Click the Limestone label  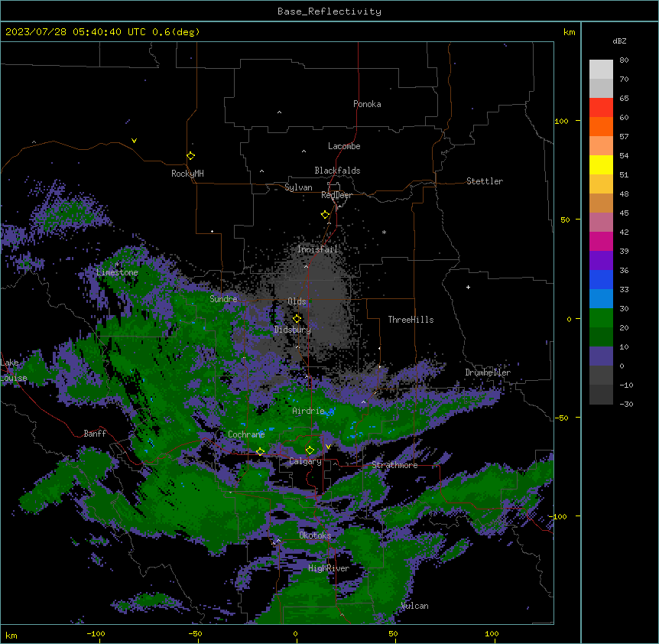[117, 272]
